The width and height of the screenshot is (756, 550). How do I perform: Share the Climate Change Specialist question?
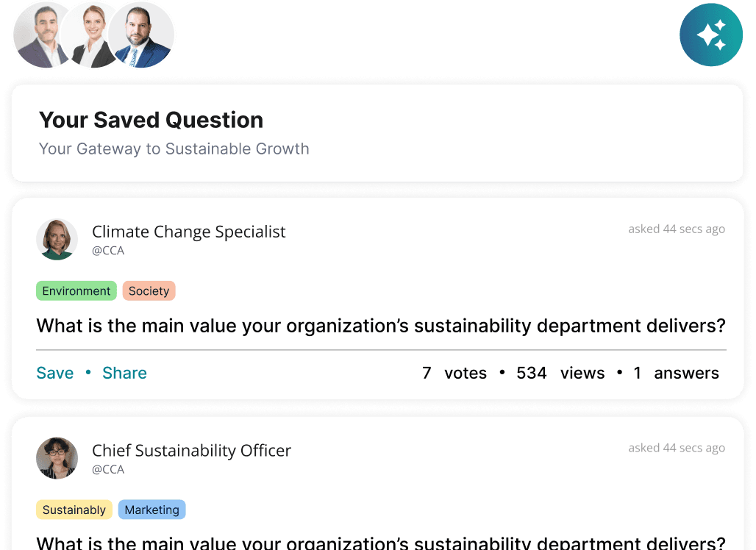(x=124, y=373)
